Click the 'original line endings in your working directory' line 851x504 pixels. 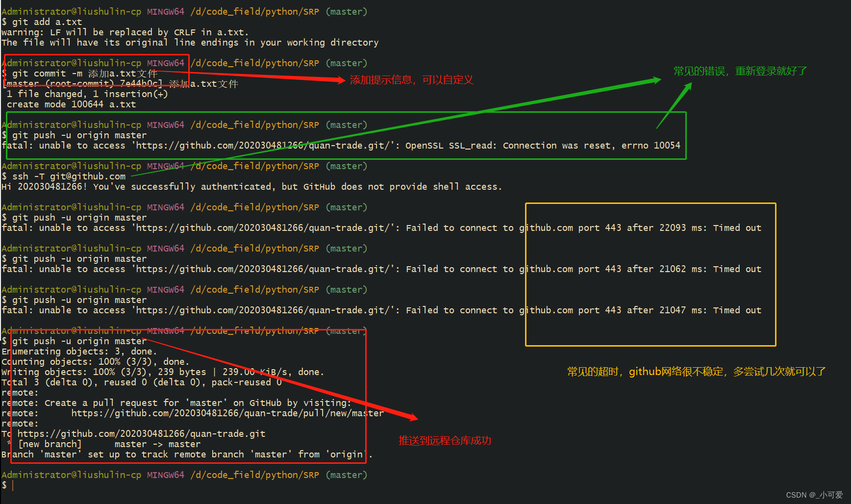click(190, 43)
